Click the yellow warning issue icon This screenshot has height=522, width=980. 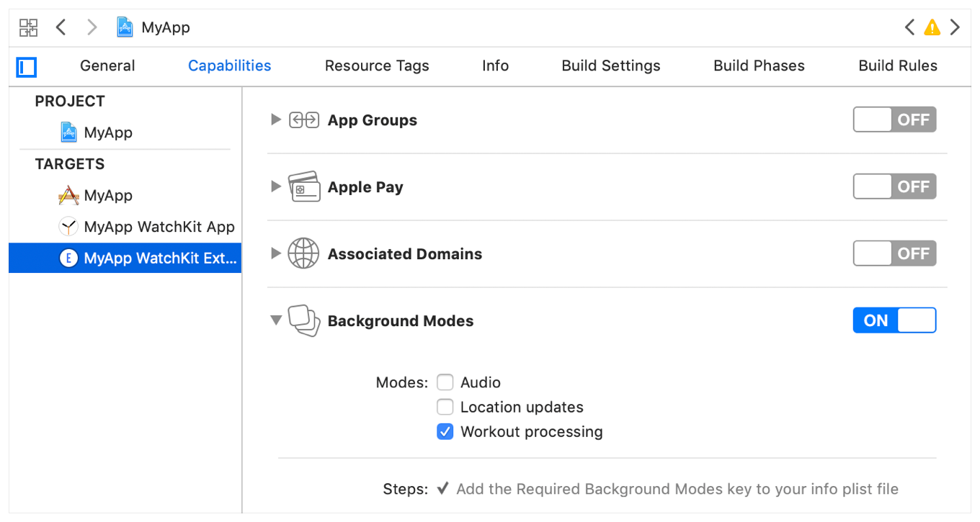coord(932,28)
